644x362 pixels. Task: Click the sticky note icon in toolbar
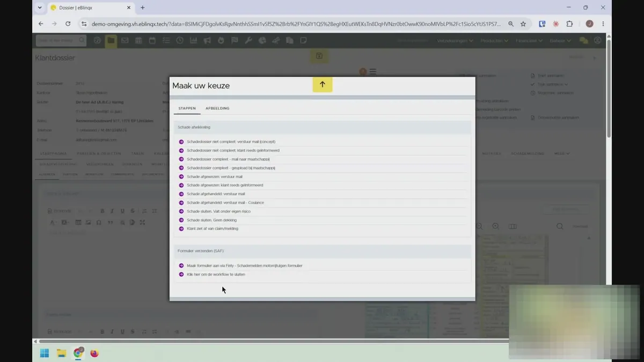[x=303, y=41]
